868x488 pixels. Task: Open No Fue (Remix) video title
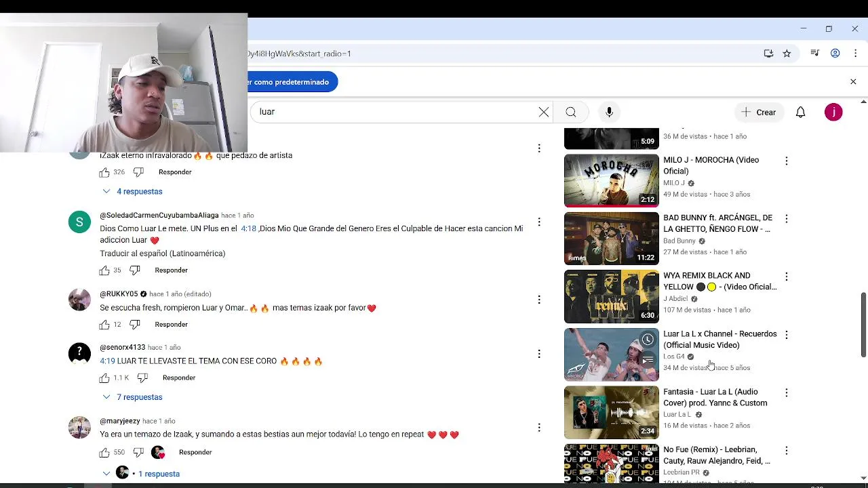(x=717, y=455)
